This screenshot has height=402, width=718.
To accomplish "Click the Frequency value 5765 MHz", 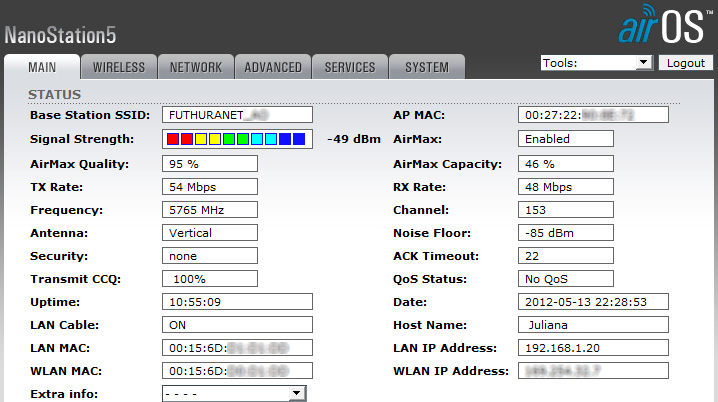I will point(210,210).
